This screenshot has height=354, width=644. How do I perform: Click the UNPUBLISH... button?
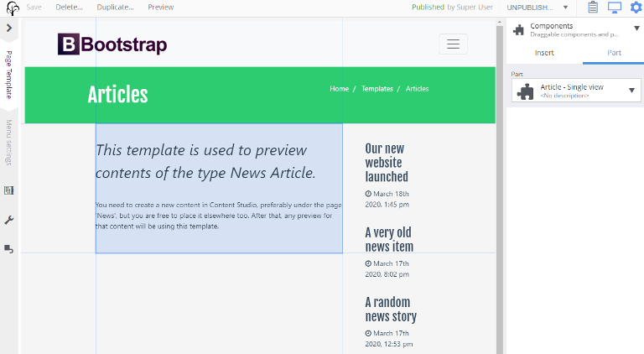(x=530, y=8)
